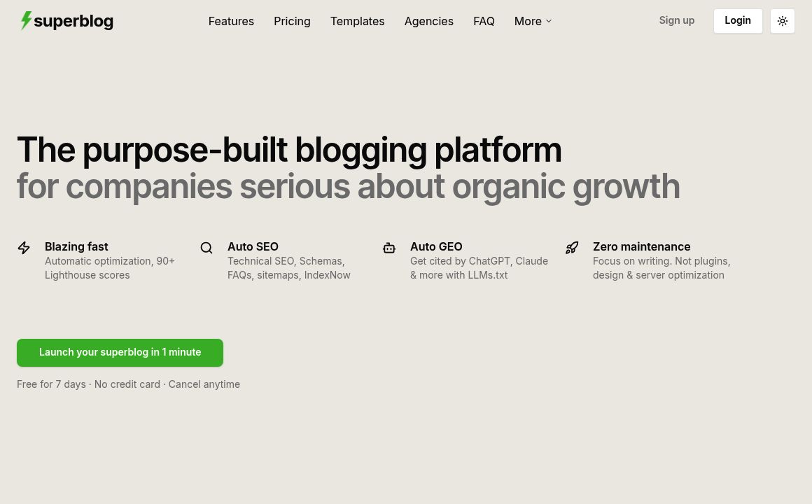Click the robot icon beside Auto GEO
Screen dimensions: 812x504
pyautogui.click(x=389, y=248)
